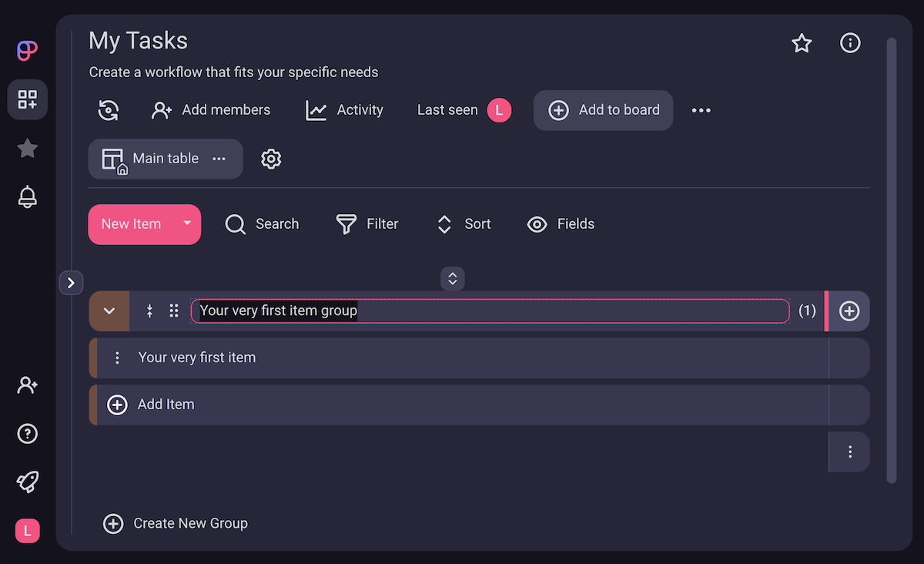Star this board as favorite
The height and width of the screenshot is (564, 924).
(x=802, y=43)
